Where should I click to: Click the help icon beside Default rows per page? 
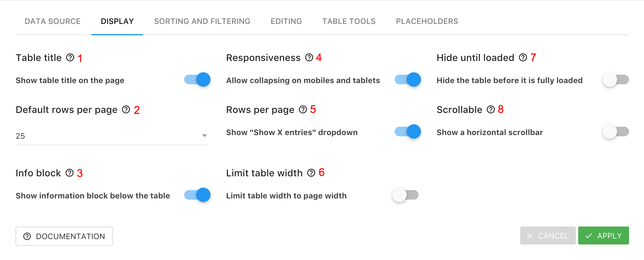point(126,109)
